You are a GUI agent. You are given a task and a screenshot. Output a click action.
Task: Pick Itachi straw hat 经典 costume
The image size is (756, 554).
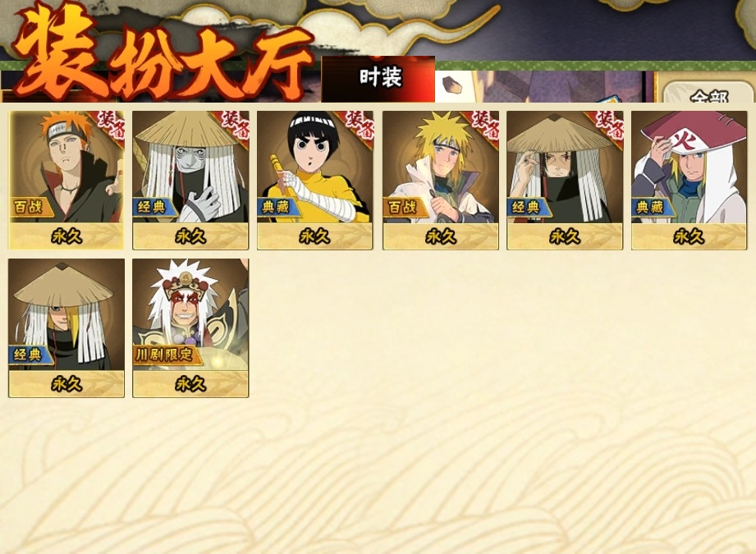tap(565, 180)
